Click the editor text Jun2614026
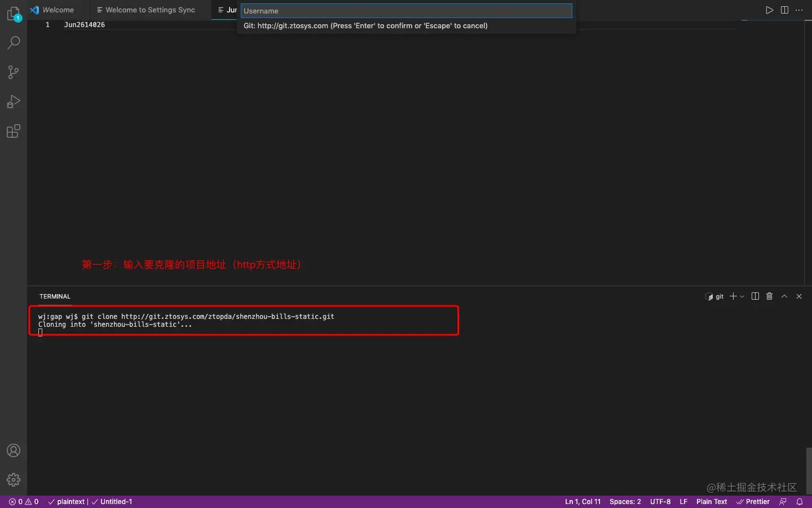 85,25
